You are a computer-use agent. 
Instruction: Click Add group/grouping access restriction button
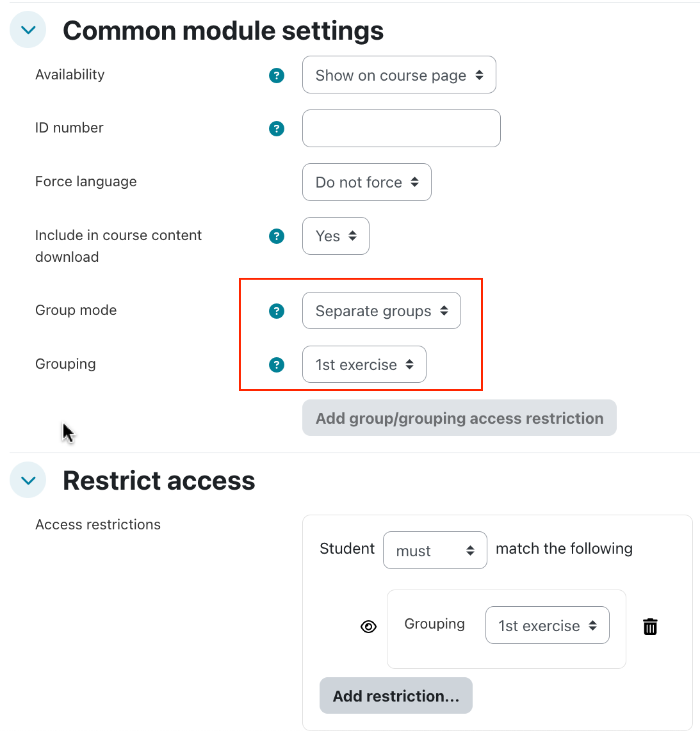tap(459, 418)
